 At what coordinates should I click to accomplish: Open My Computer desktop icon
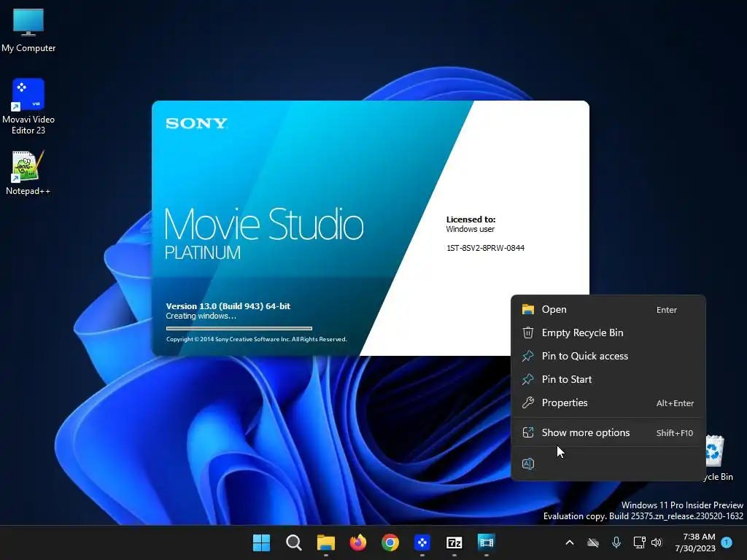pos(28,29)
